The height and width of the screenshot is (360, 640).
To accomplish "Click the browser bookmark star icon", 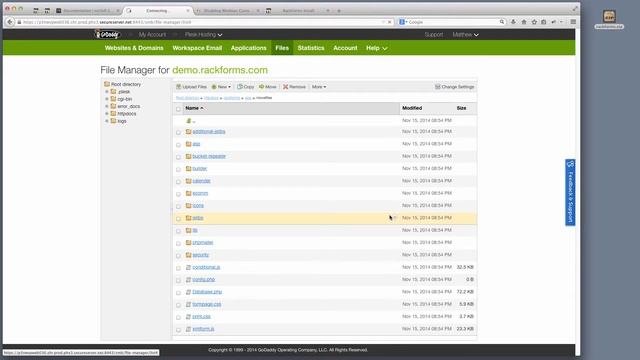I will (x=534, y=22).
